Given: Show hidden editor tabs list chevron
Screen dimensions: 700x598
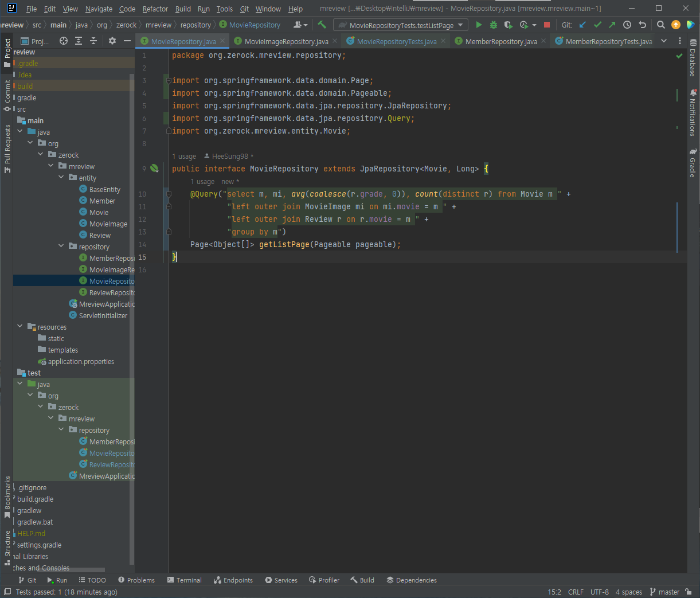Looking at the screenshot, I should click(x=664, y=41).
